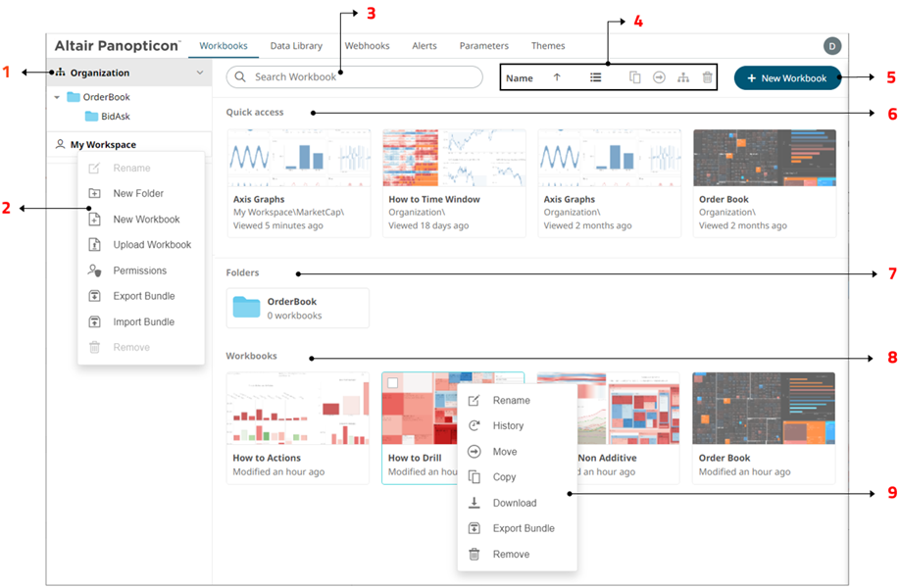
Task: Choose Rename in workbook context menu
Action: coord(512,401)
